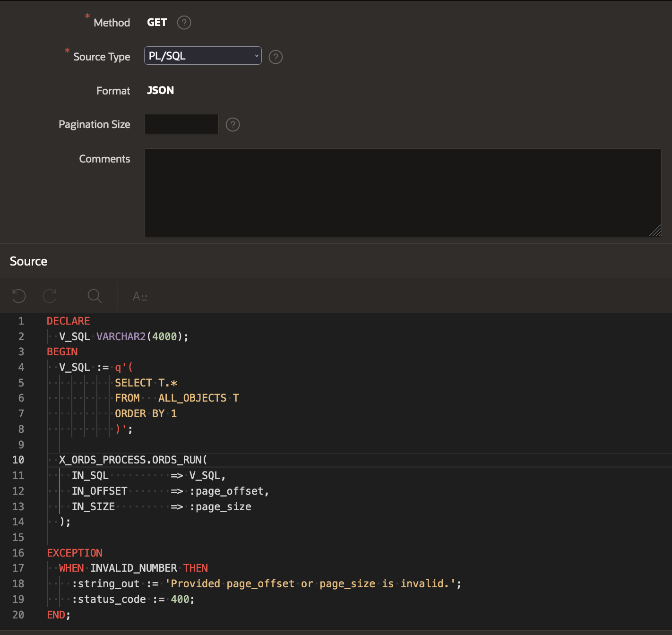Screen dimensions: 672x635
Task: Click inside the Comments text area
Action: tap(403, 193)
